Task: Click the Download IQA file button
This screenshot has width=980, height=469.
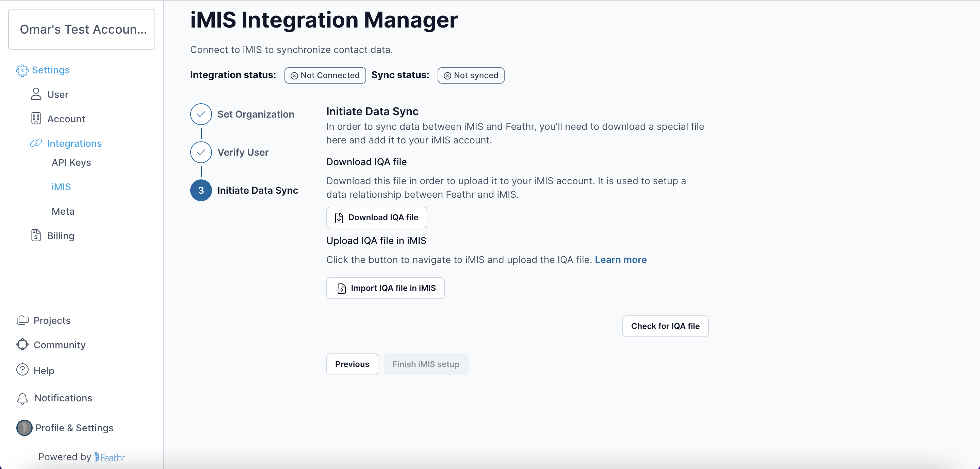Action: coord(376,218)
